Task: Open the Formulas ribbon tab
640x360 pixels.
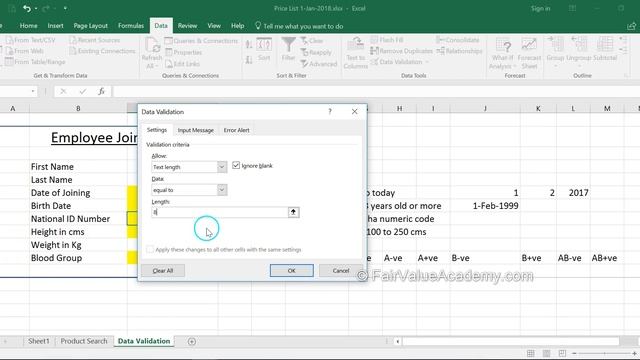Action: (x=131, y=26)
